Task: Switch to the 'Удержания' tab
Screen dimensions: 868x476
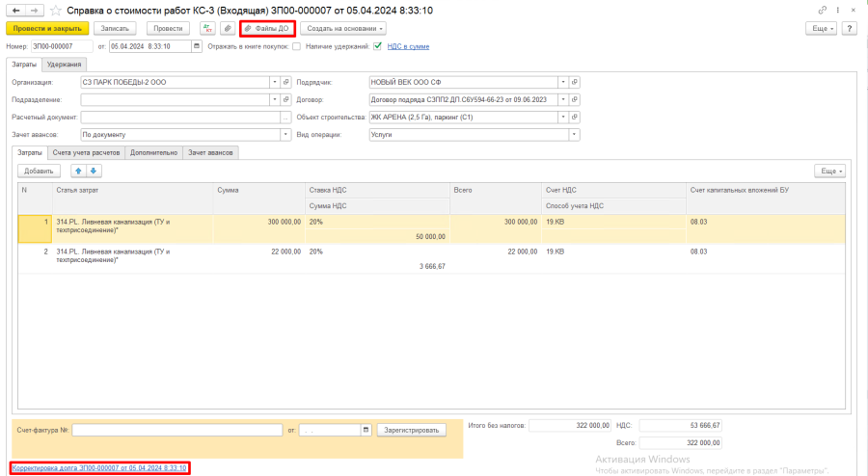Action: 66,65
